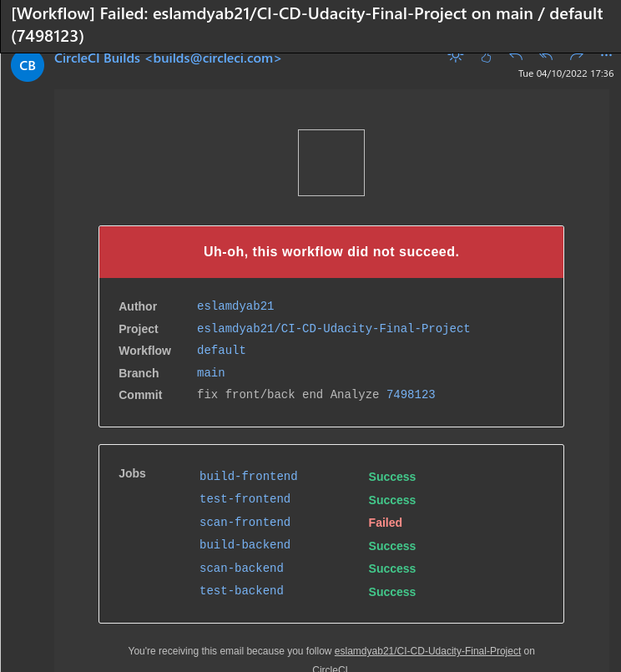Viewport: 621px width, 672px height.
Task: Open the main branch link
Action: click(211, 372)
